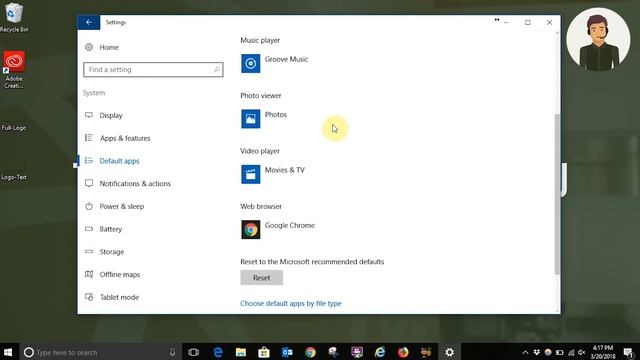
Task: Open Notifications & actions page
Action: 135,184
